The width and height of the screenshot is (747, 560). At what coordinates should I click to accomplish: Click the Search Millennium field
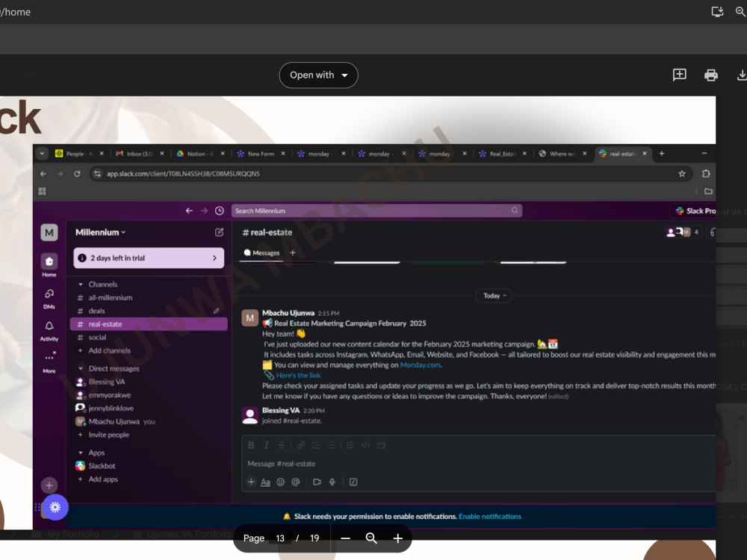pyautogui.click(x=376, y=211)
